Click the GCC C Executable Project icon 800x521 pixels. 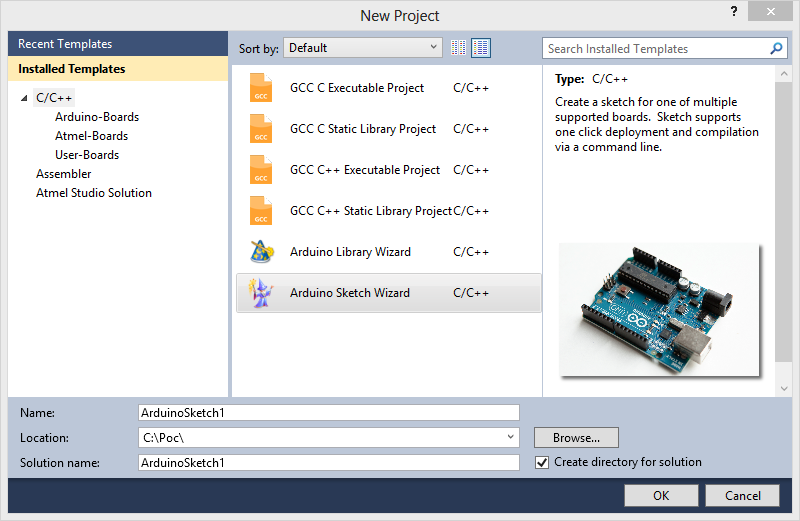(x=261, y=88)
